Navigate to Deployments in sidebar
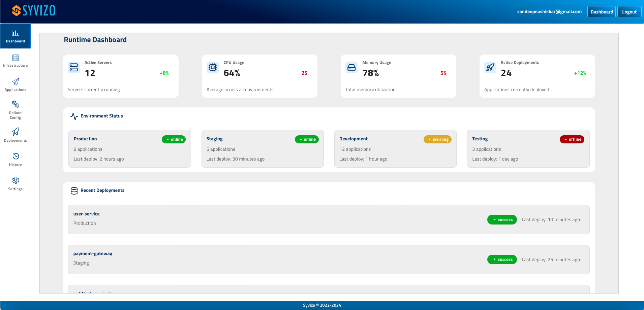This screenshot has width=644, height=310. tap(16, 135)
